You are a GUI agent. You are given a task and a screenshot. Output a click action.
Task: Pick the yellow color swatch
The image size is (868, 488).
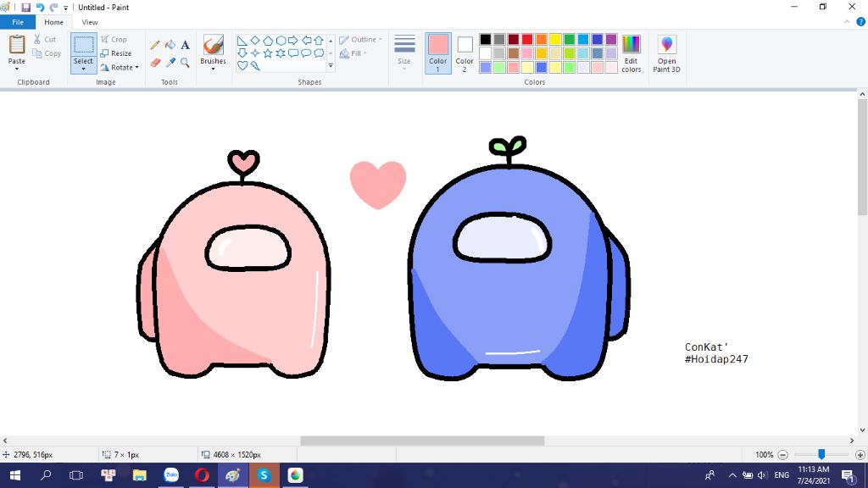tap(555, 39)
